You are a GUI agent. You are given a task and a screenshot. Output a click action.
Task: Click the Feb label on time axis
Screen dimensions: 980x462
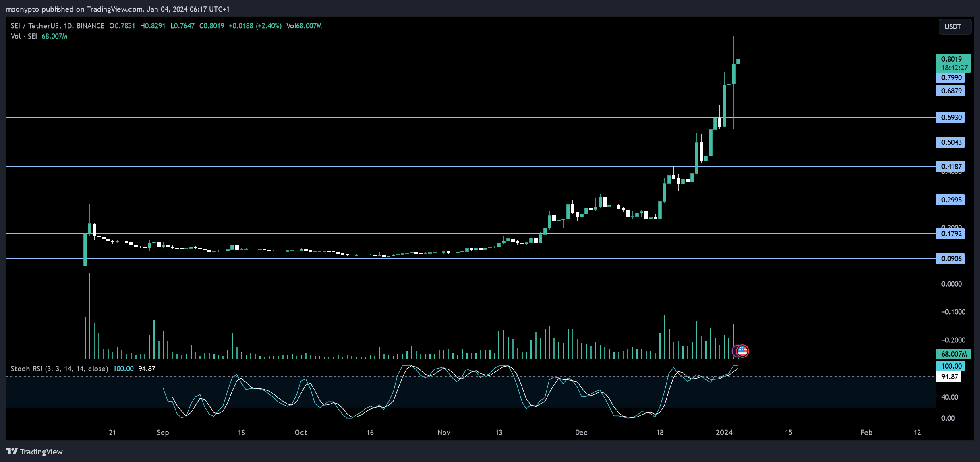866,433
